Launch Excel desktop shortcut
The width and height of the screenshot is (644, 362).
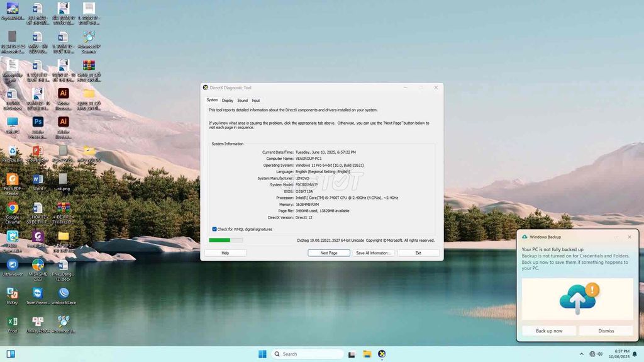pos(13,324)
